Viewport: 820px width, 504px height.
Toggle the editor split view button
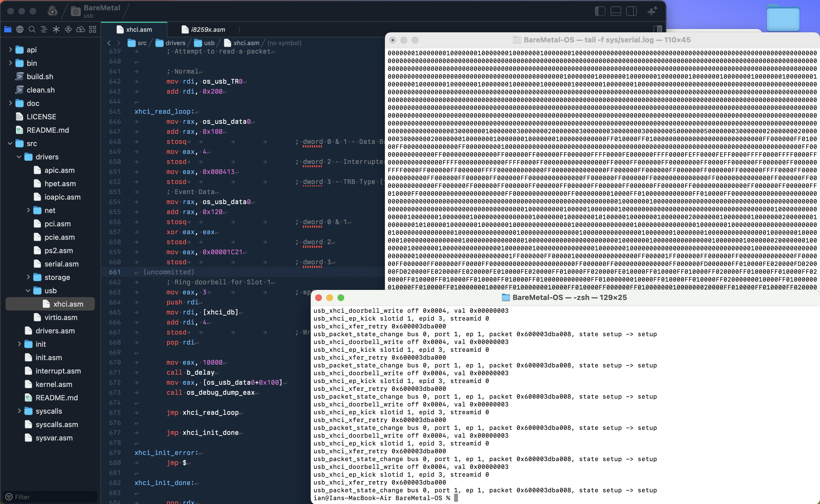tap(658, 29)
